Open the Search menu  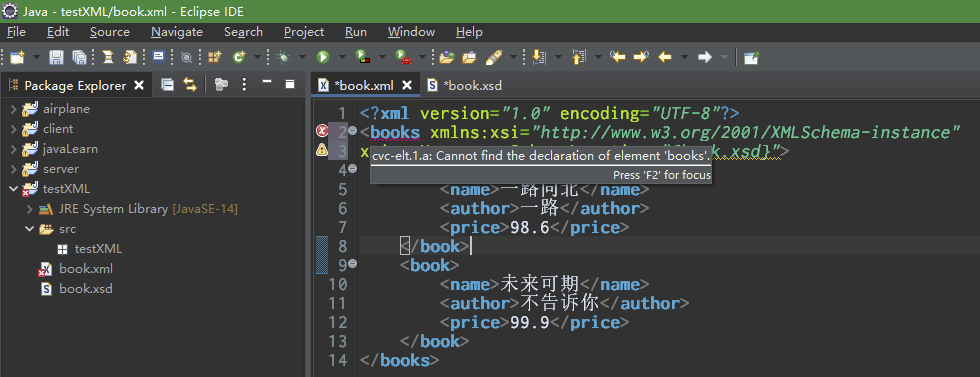[243, 32]
